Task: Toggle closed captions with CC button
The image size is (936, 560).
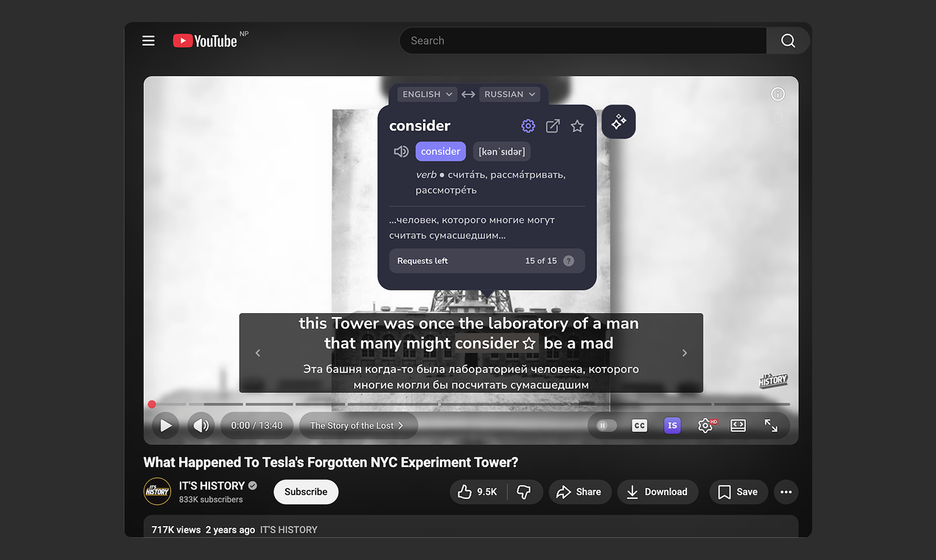Action: [639, 426]
